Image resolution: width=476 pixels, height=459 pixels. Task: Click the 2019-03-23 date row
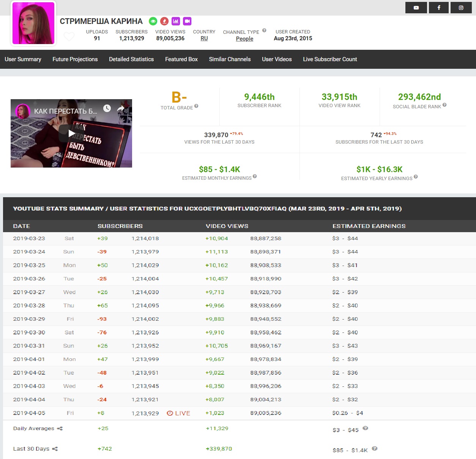coord(240,239)
